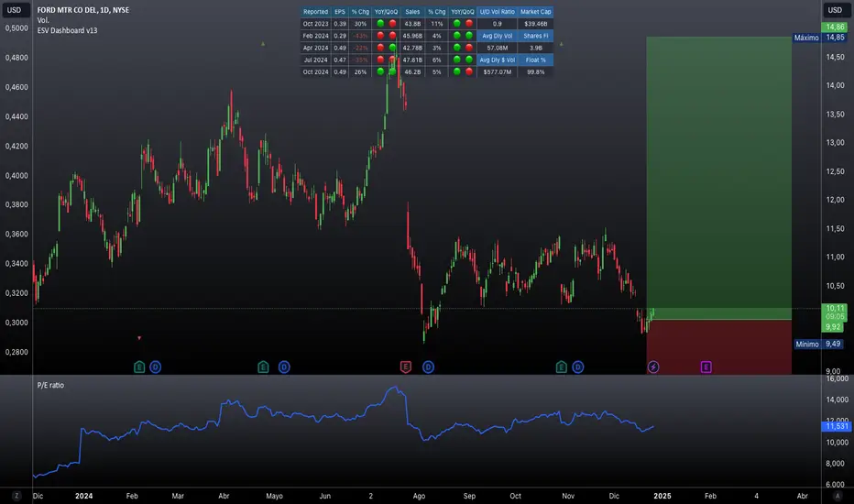Click the small red down-triangle chart marker
854x504 pixels.
click(139, 338)
